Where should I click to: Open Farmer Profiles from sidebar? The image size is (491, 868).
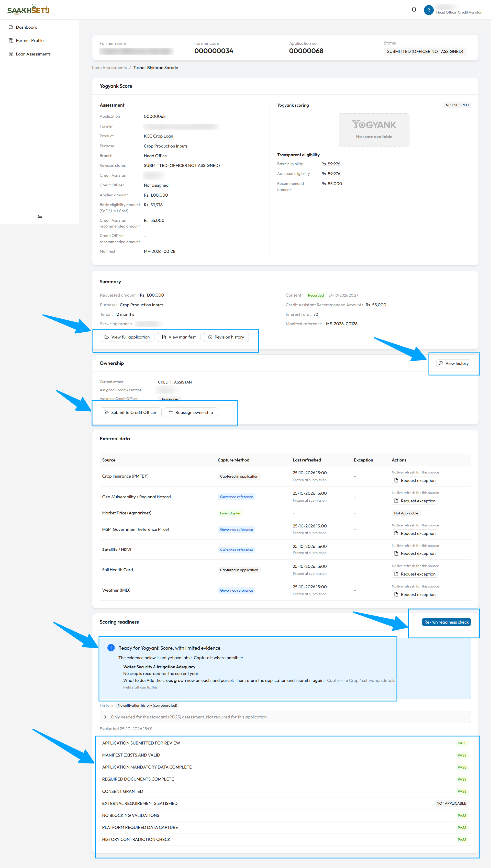point(30,40)
